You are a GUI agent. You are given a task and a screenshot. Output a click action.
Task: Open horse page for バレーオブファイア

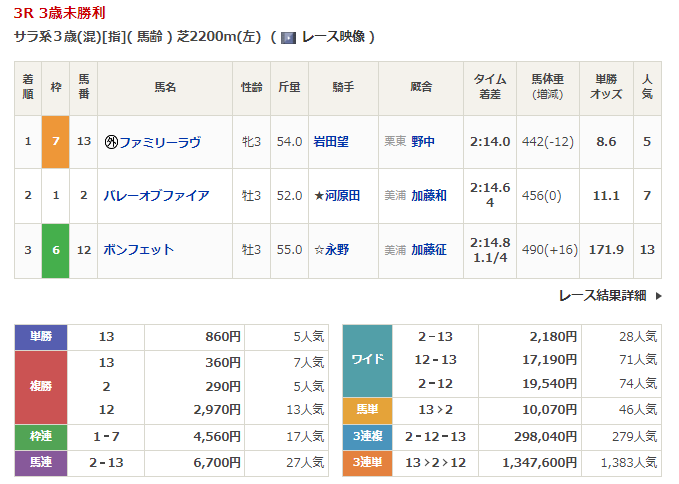point(156,196)
